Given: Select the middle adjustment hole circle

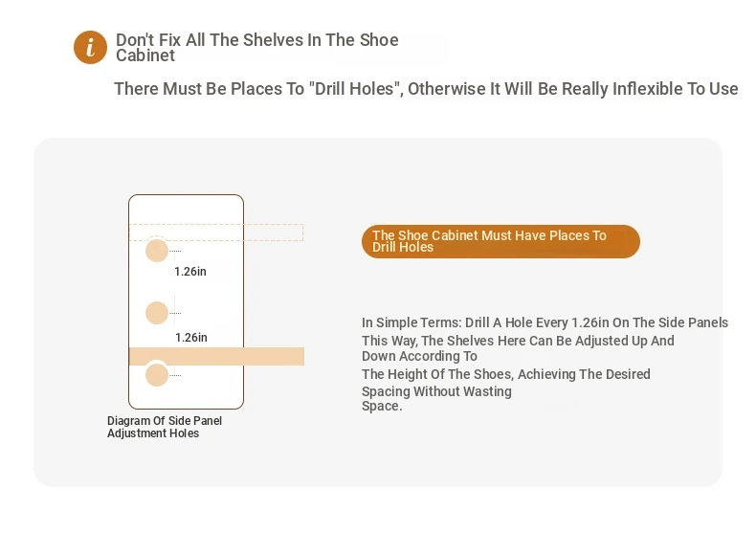Looking at the screenshot, I should pyautogui.click(x=157, y=313).
